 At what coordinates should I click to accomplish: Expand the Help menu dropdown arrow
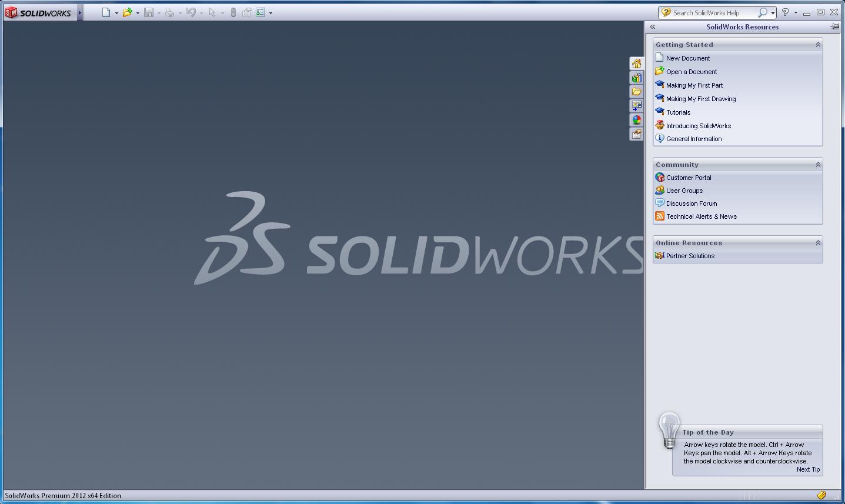tap(796, 13)
